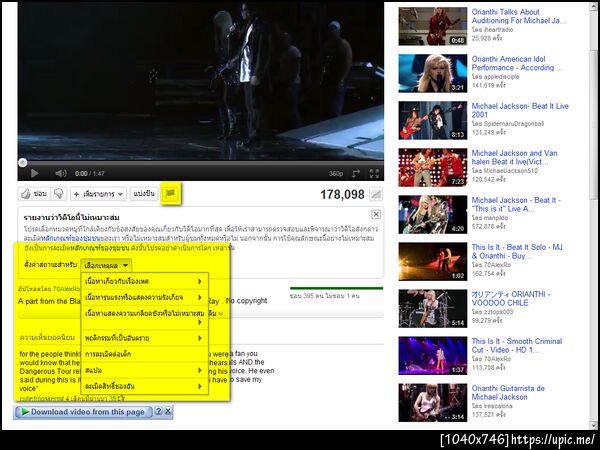The height and width of the screenshot is (450, 600).
Task: Open Orianthi Guitarrista de Michael Jackson link
Action: click(x=508, y=393)
